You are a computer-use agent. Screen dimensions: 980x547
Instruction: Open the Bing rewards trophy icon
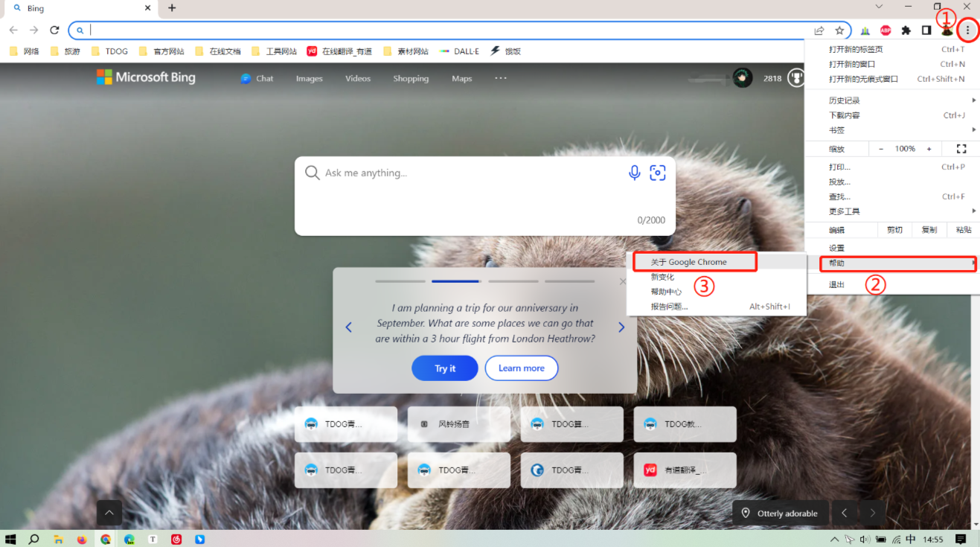coord(796,77)
